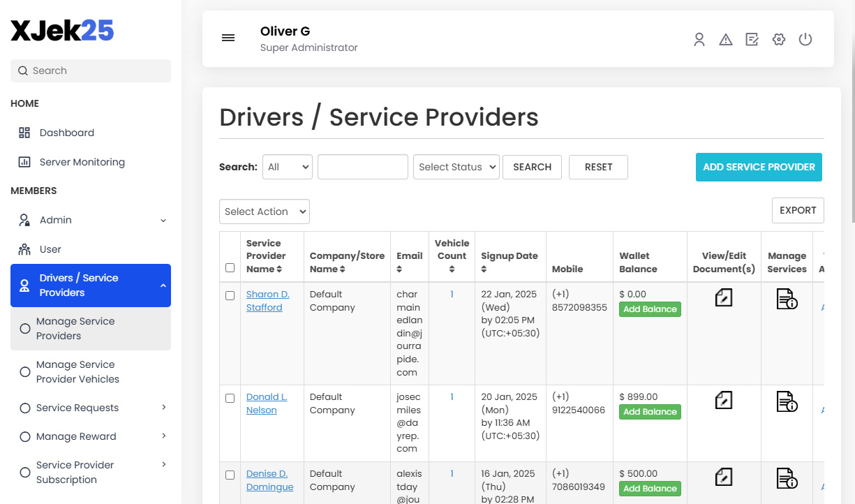This screenshot has width=855, height=504.
Task: Click the Add Balance button for Sharon D. Stafford
Action: click(650, 309)
